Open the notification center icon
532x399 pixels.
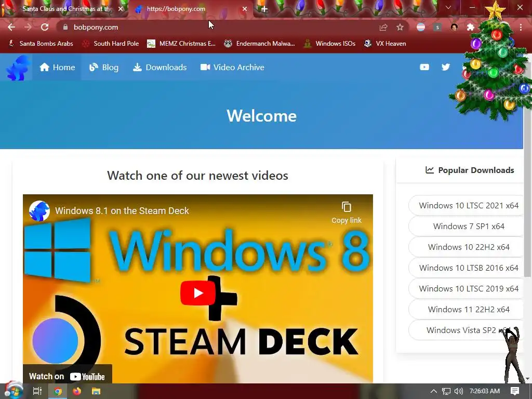pyautogui.click(x=515, y=391)
